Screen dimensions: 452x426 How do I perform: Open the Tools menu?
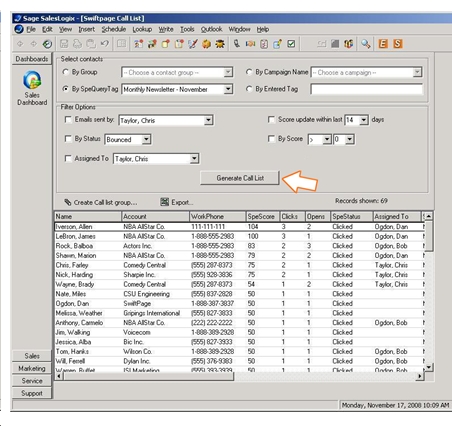coord(187,29)
